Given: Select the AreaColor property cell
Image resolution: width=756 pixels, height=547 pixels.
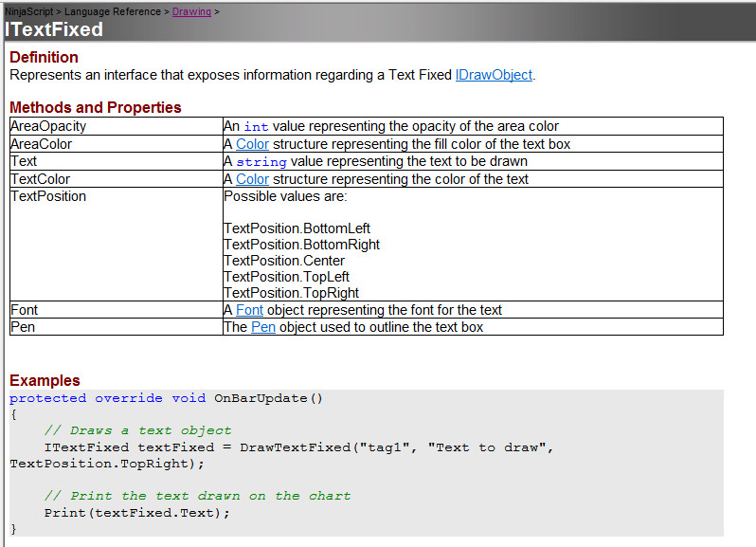Looking at the screenshot, I should 117,144.
